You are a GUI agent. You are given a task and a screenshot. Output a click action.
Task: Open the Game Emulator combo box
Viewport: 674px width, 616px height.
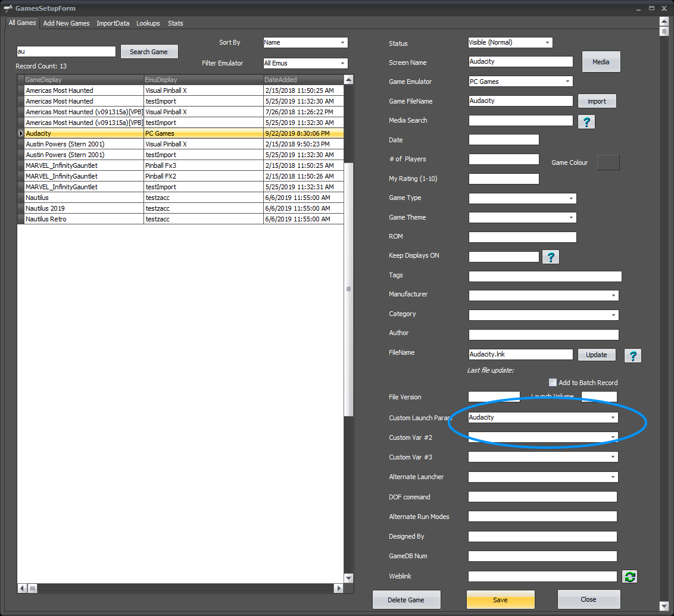pos(567,82)
